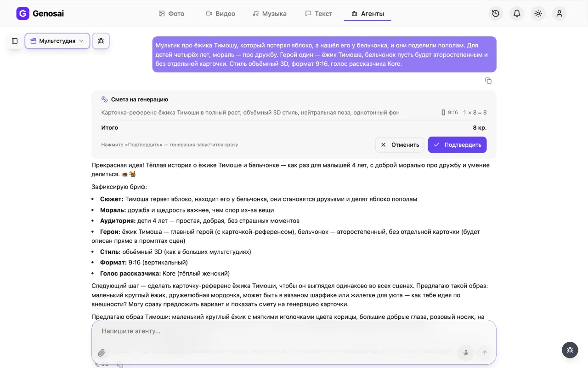This screenshot has height=368, width=588.
Task: Select the Агенты tab
Action: click(x=367, y=14)
